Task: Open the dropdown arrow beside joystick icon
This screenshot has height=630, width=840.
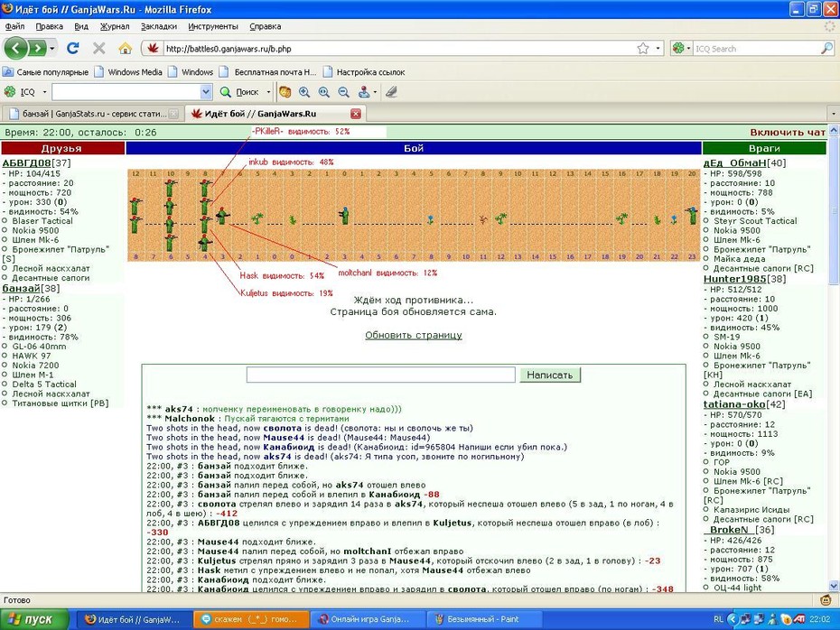Action: pyautogui.click(x=375, y=92)
